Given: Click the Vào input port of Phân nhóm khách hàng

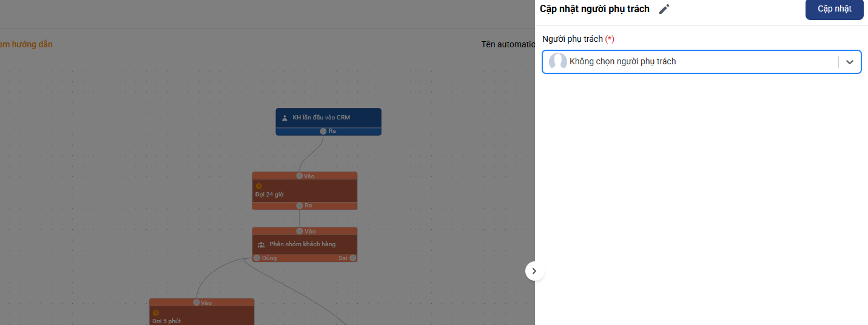Looking at the screenshot, I should point(300,231).
